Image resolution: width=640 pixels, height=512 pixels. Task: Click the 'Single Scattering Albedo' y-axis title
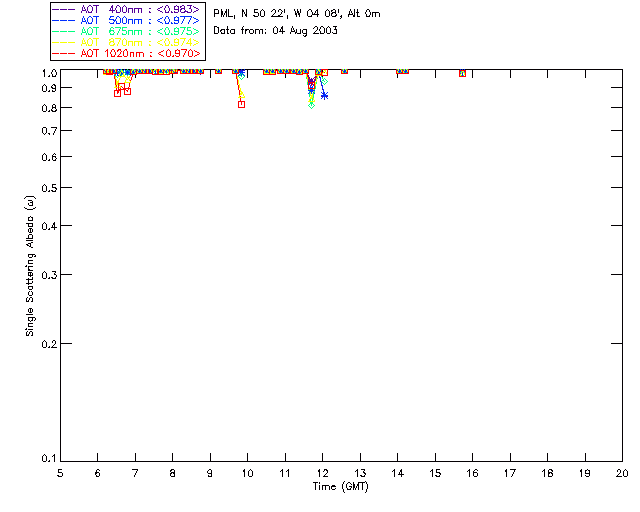pyautogui.click(x=30, y=266)
